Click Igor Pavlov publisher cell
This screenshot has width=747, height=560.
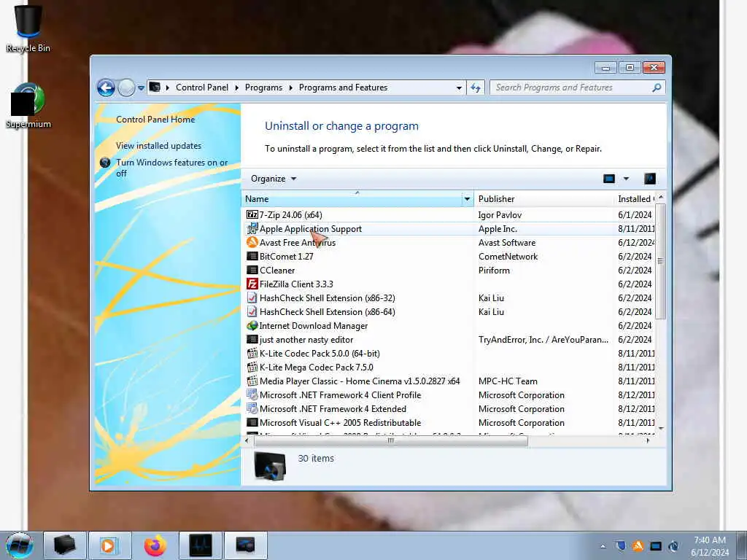(500, 215)
